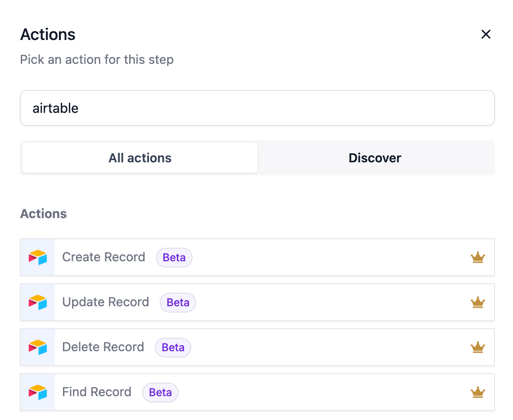Click the premium crown icon on Find Record row

[x=478, y=392]
